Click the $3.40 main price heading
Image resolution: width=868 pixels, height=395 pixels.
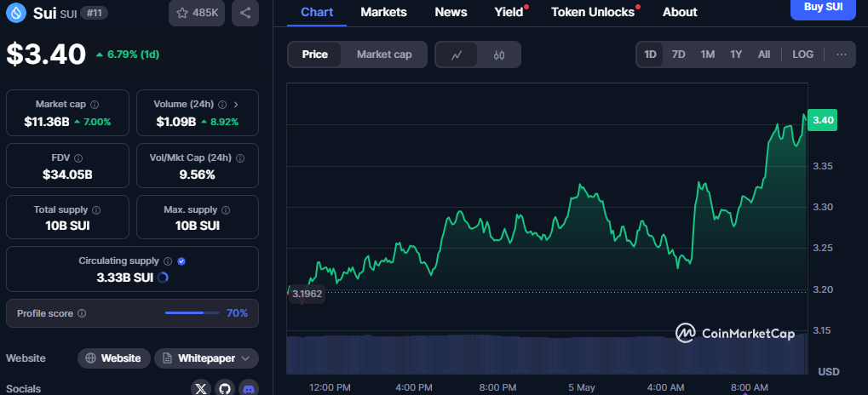46,54
